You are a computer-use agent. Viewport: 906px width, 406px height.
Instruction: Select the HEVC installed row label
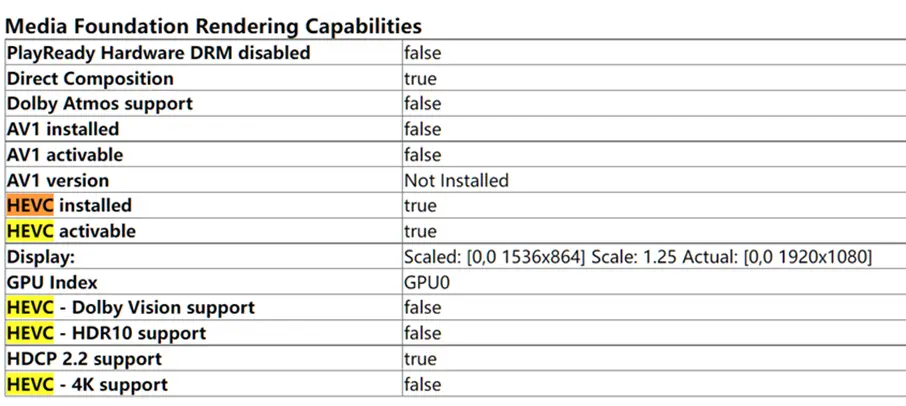[69, 206]
